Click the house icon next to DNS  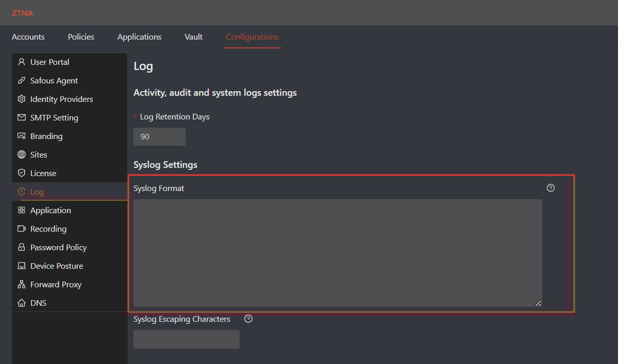pyautogui.click(x=21, y=303)
